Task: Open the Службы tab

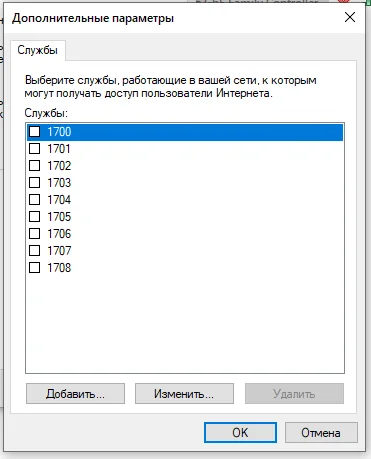Action: 38,50
